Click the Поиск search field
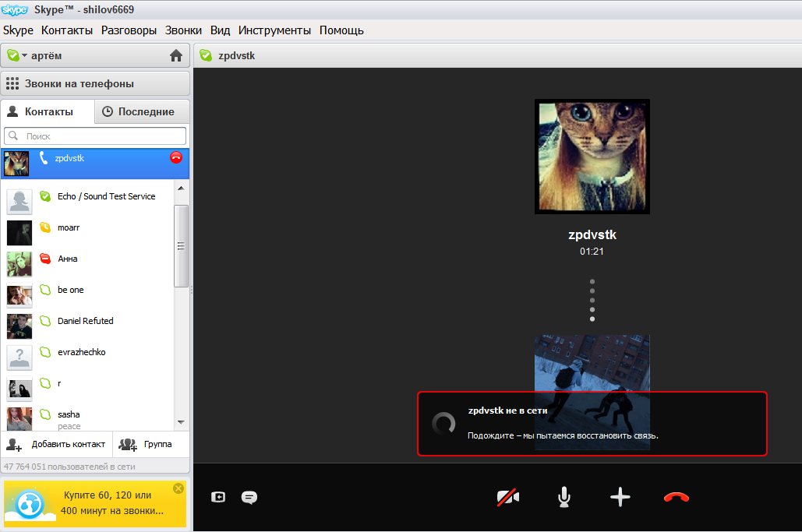The width and height of the screenshot is (802, 532). [x=95, y=136]
